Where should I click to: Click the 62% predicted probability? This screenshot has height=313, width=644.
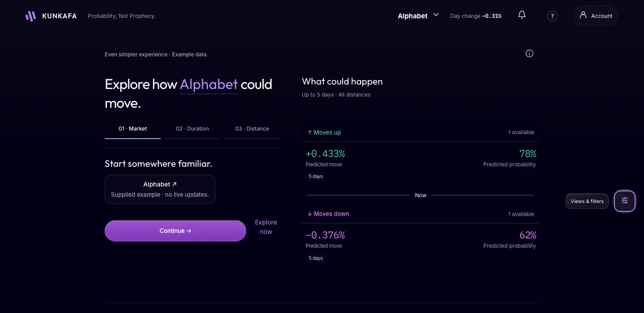528,235
